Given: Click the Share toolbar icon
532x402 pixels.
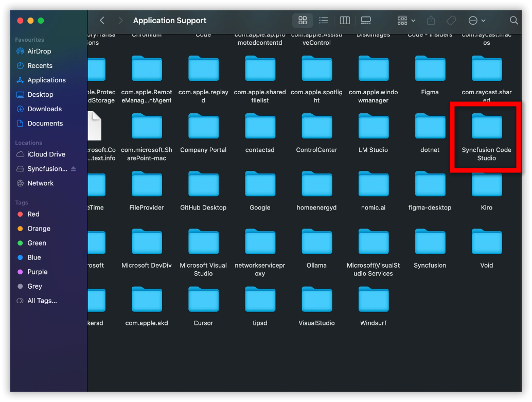Looking at the screenshot, I should 431,21.
